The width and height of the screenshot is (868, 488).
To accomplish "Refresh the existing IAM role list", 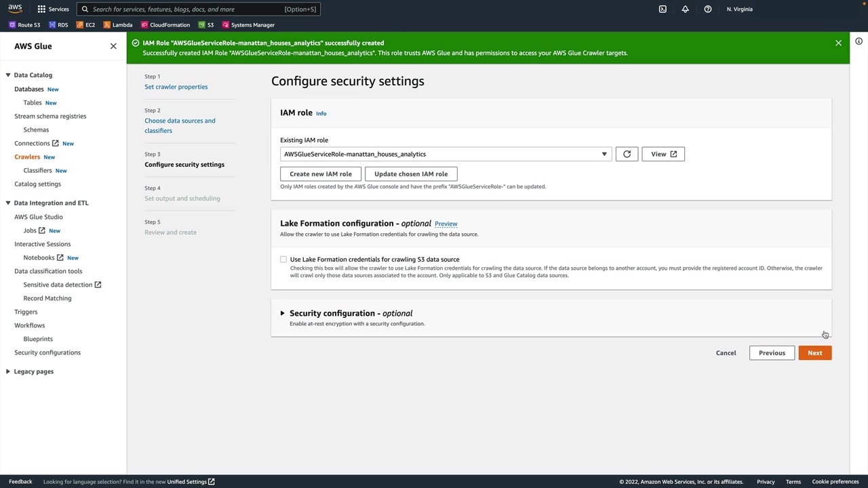I will 627,155.
